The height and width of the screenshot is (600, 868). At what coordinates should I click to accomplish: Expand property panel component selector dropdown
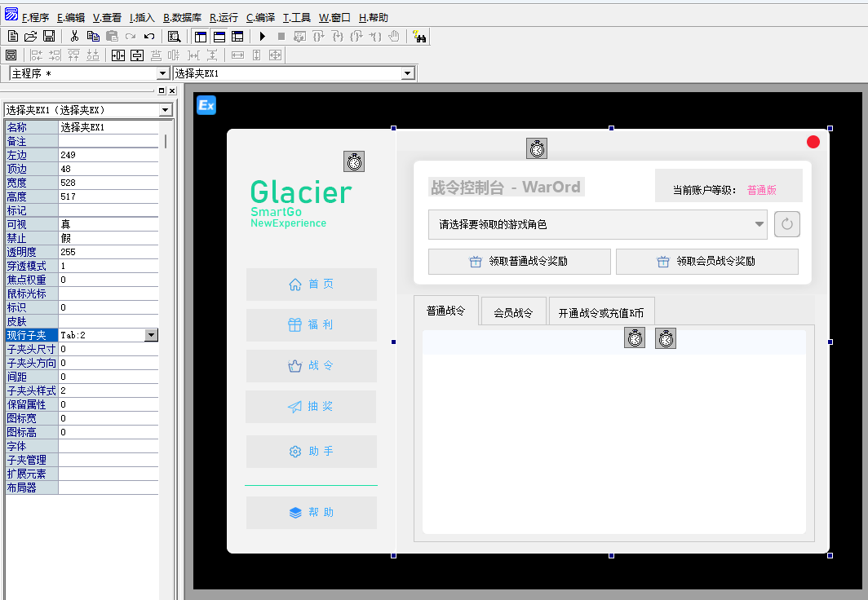[x=165, y=110]
